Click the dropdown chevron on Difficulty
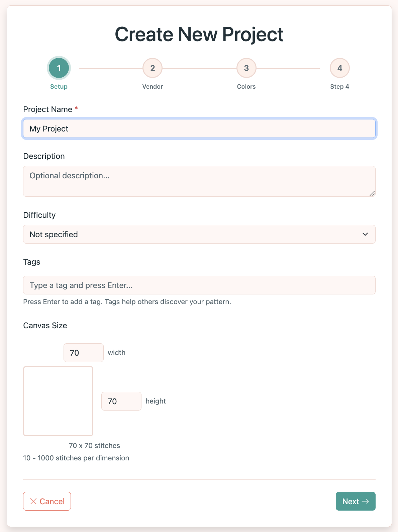Image resolution: width=398 pixels, height=532 pixels. pos(365,234)
